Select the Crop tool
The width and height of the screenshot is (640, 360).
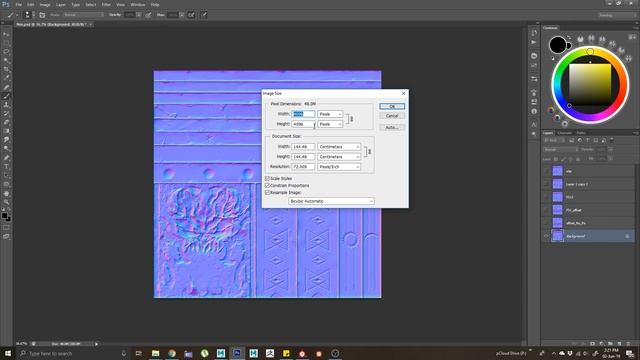(x=6, y=69)
